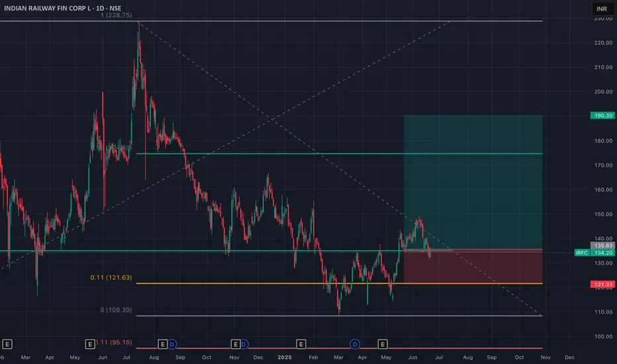Click the 210.00 price axis label
The height and width of the screenshot is (364, 617).
click(x=603, y=68)
